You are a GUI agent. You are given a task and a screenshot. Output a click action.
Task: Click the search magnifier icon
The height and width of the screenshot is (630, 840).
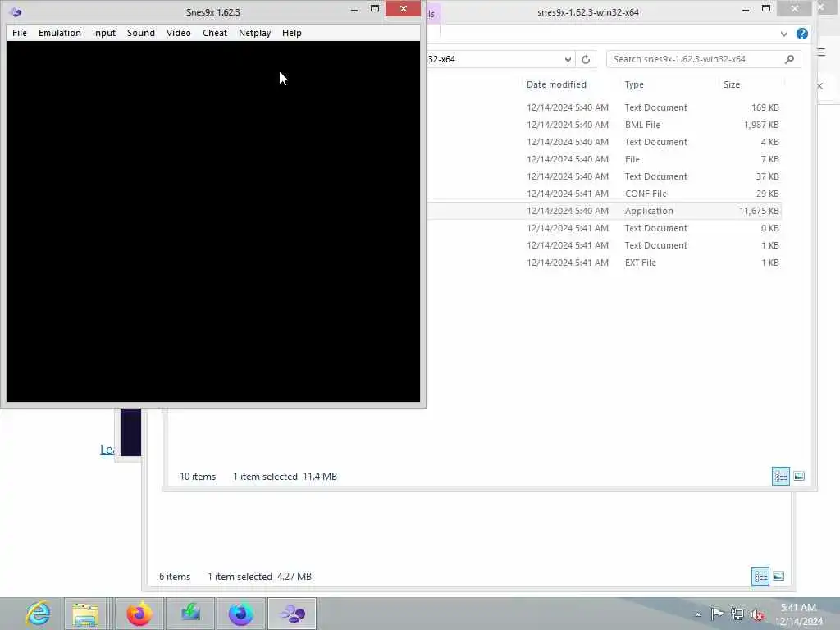pyautogui.click(x=789, y=59)
